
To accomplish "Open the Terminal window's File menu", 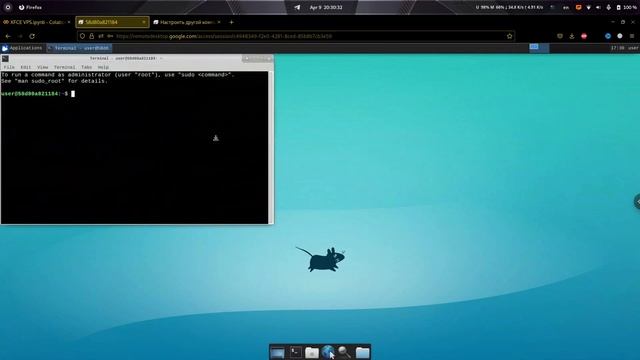I will tap(9, 67).
